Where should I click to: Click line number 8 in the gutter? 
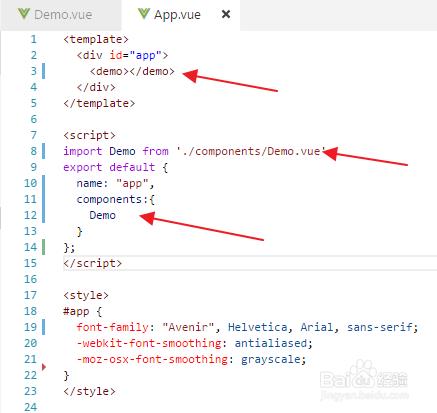pyautogui.click(x=34, y=151)
